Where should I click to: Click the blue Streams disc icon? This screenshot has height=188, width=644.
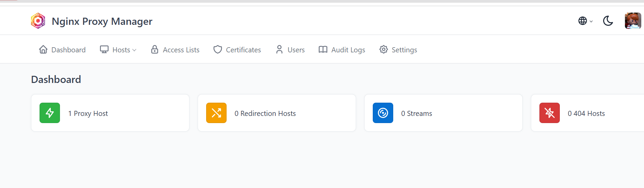pos(383,113)
